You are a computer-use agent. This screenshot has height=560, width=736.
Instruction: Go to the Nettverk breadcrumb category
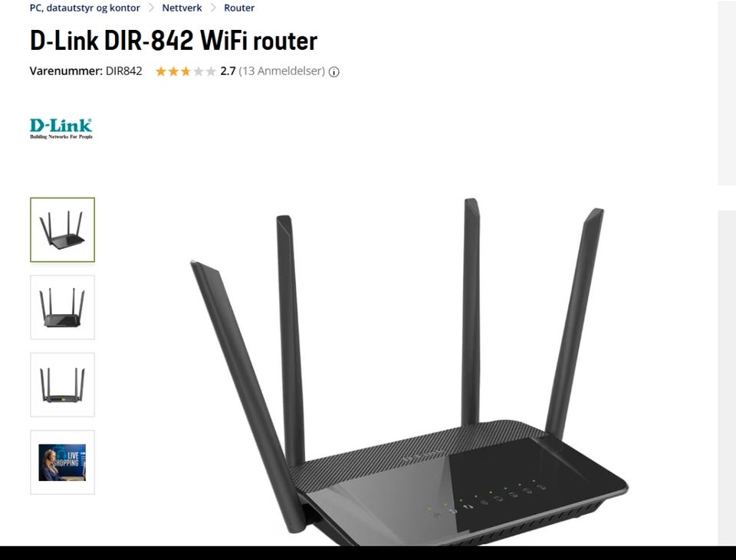click(182, 8)
